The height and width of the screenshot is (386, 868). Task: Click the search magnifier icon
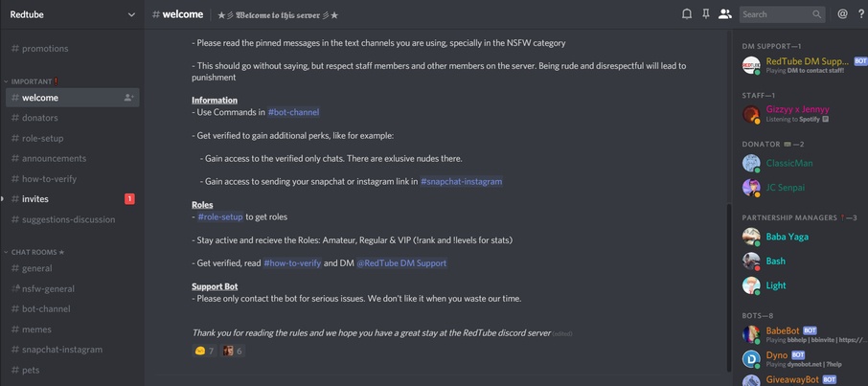[x=816, y=14]
